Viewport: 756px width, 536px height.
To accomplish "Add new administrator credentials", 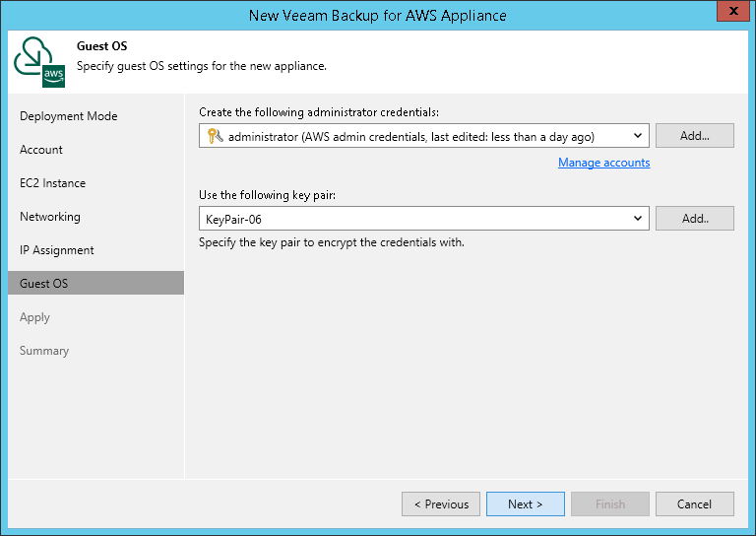I will tap(694, 136).
